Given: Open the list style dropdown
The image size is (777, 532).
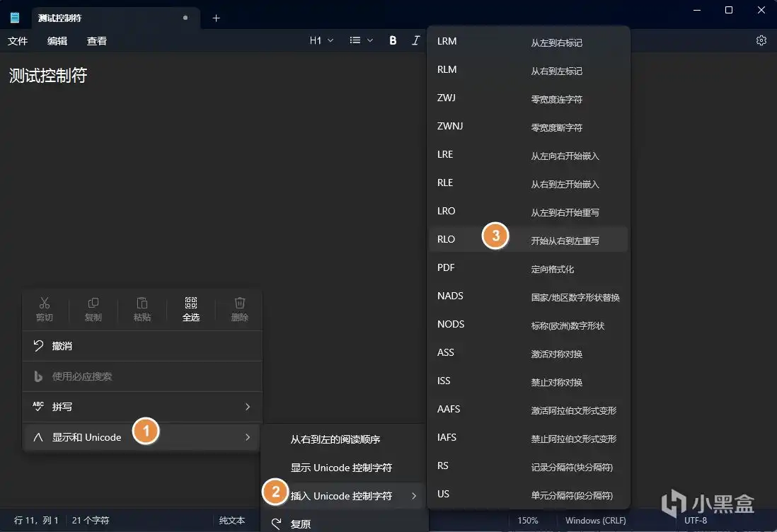Looking at the screenshot, I should point(361,41).
